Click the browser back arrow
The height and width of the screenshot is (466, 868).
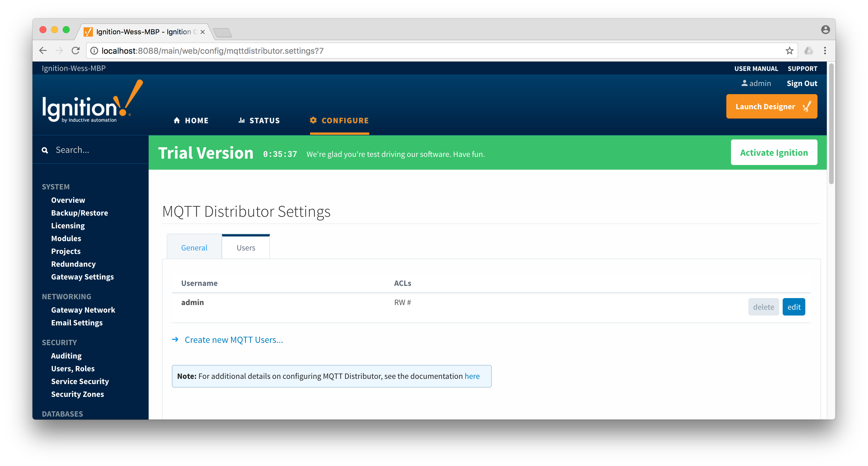tap(43, 51)
